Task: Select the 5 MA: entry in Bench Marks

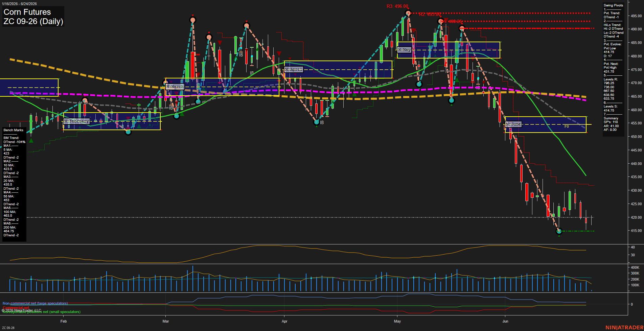Action: click(x=8, y=150)
